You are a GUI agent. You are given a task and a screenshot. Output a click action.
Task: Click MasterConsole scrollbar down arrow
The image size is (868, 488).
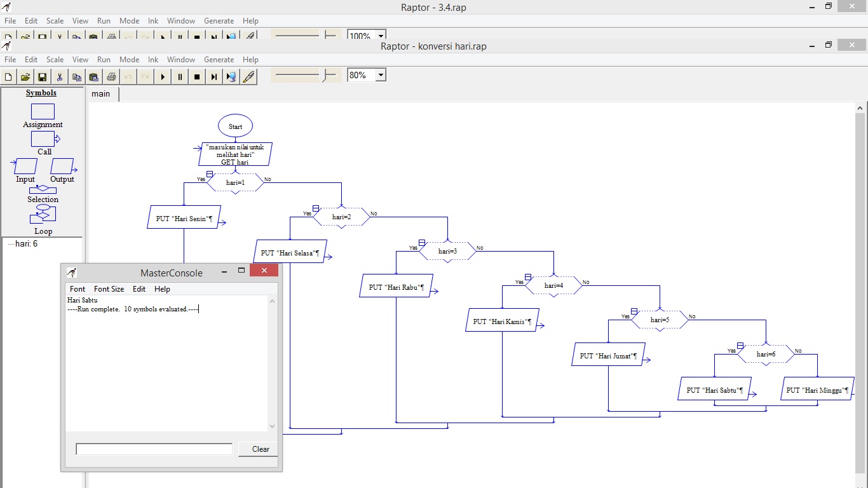tap(273, 426)
